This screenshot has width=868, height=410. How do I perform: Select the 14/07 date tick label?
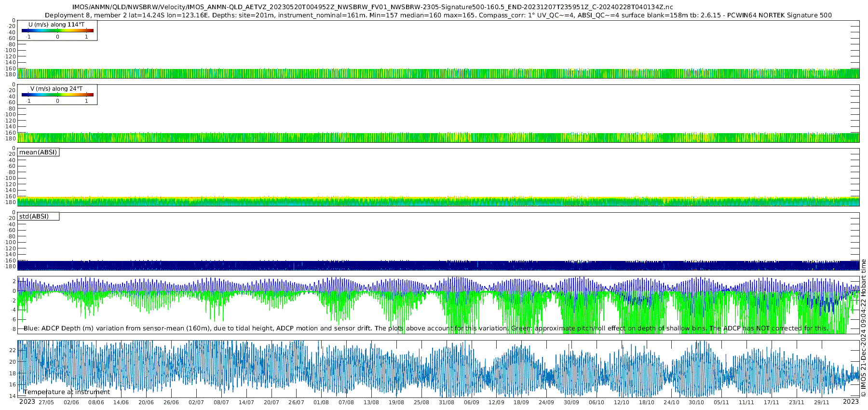[x=246, y=403]
